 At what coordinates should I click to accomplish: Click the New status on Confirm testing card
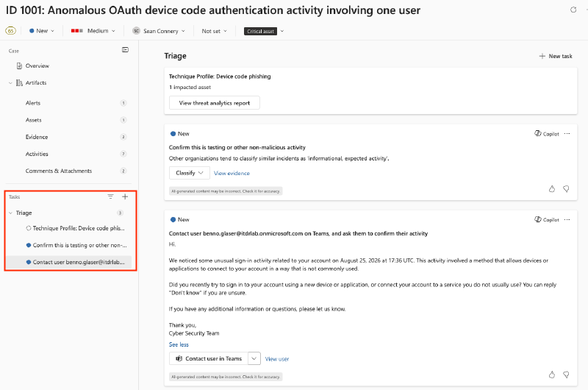pyautogui.click(x=179, y=134)
